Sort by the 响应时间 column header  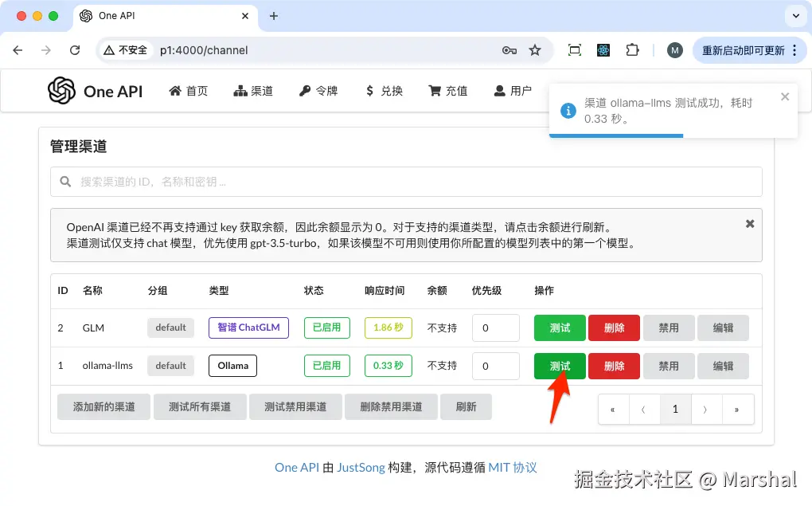tap(385, 291)
